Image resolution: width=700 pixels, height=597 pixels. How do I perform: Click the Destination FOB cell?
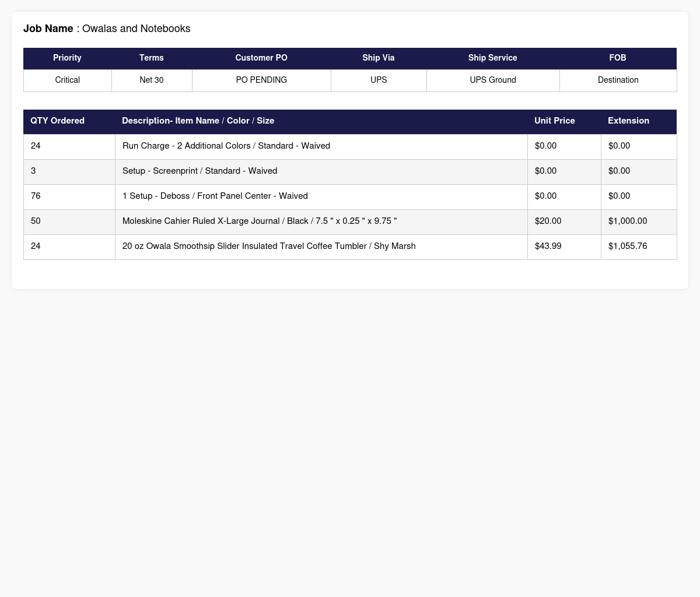(618, 80)
